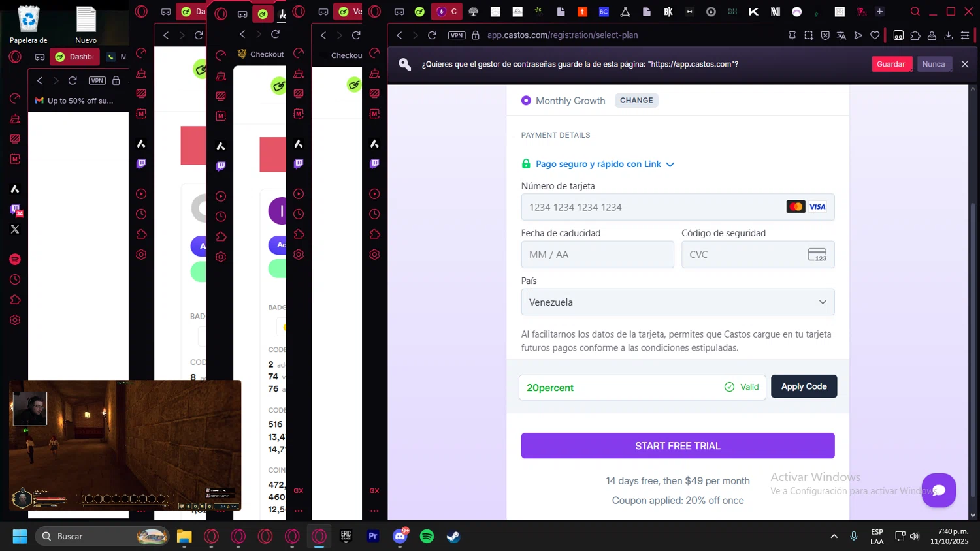Switch to the orange Tumblr 't' tab
The width and height of the screenshot is (980, 551).
(x=582, y=11)
